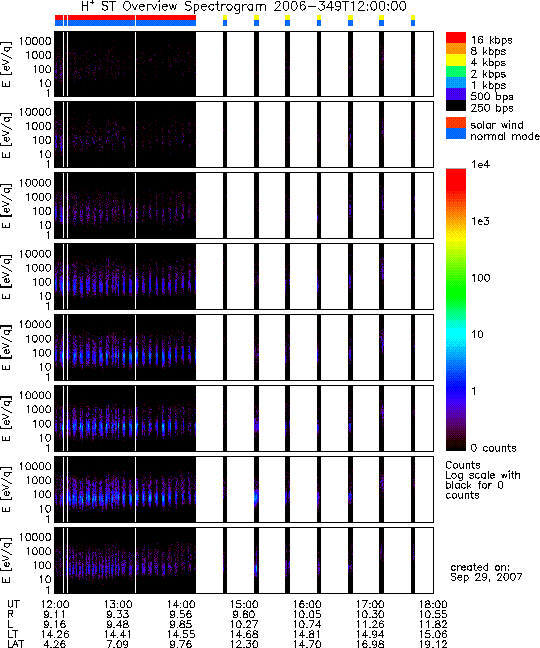Image resolution: width=540 pixels, height=648 pixels.
Task: Click the plot title H+ ST Overview Spectrogram
Action: point(244,6)
